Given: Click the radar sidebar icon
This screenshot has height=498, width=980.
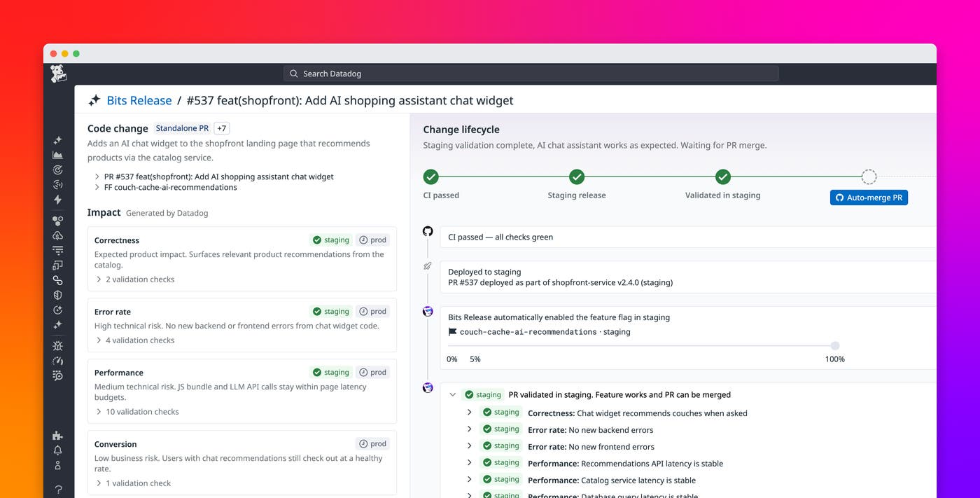Looking at the screenshot, I should point(58,185).
